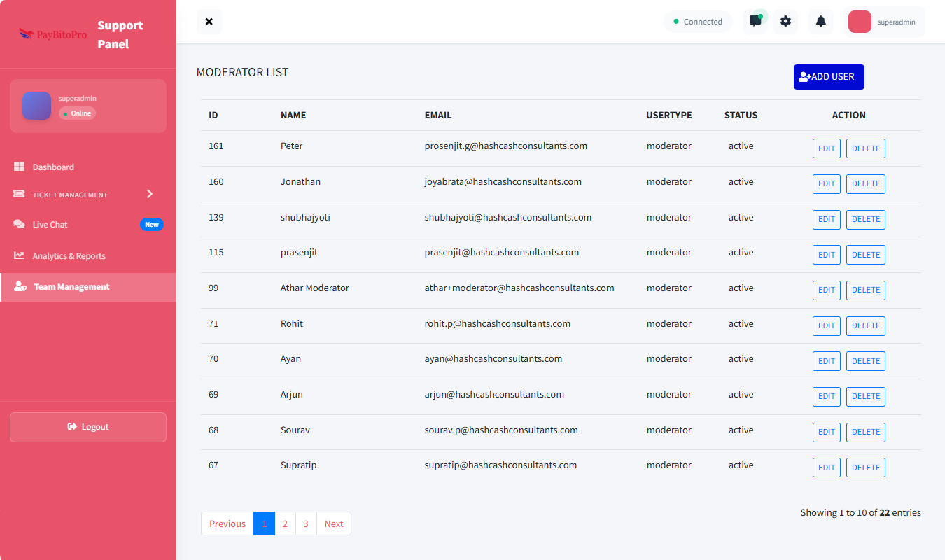Go to page 2 of moderator list
Image resolution: width=945 pixels, height=560 pixels.
(285, 524)
